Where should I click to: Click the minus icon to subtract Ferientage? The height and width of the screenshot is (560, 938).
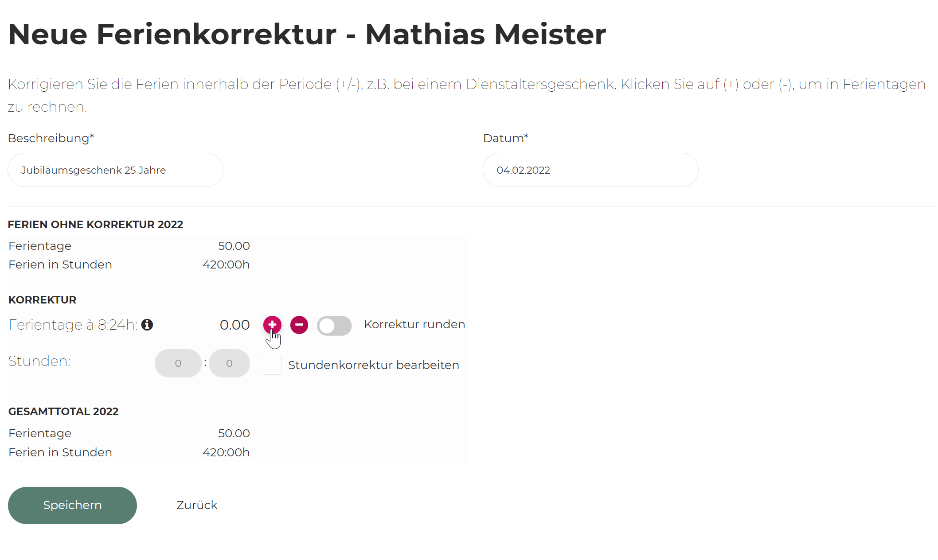[x=299, y=325]
